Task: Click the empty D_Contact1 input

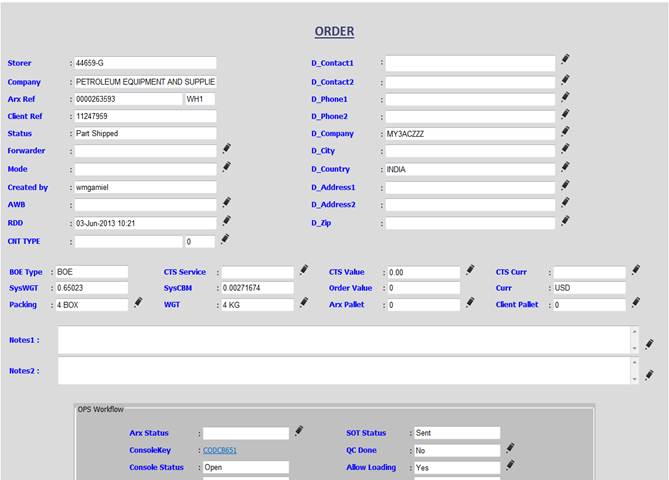Action: point(470,63)
